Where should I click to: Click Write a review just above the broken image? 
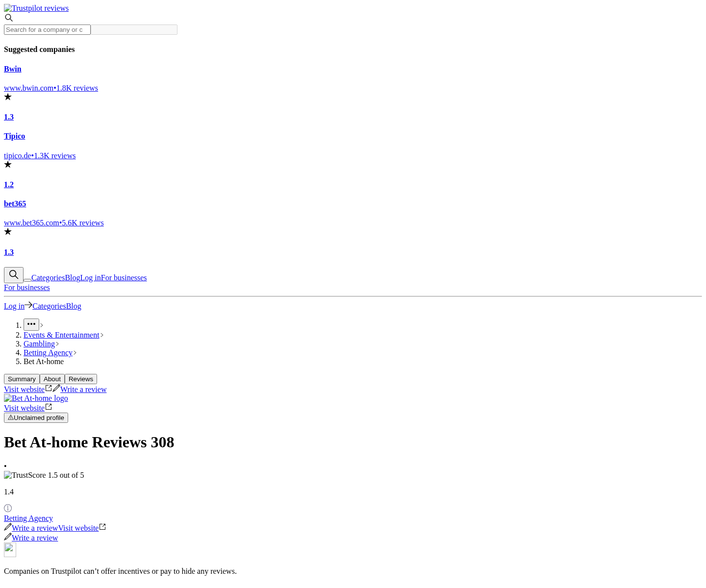(x=35, y=538)
